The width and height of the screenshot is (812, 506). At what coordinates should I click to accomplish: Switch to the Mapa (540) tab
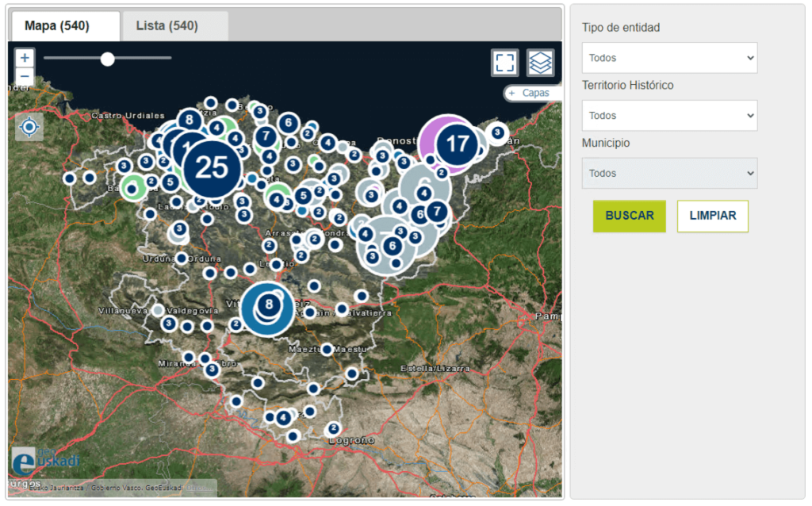65,26
